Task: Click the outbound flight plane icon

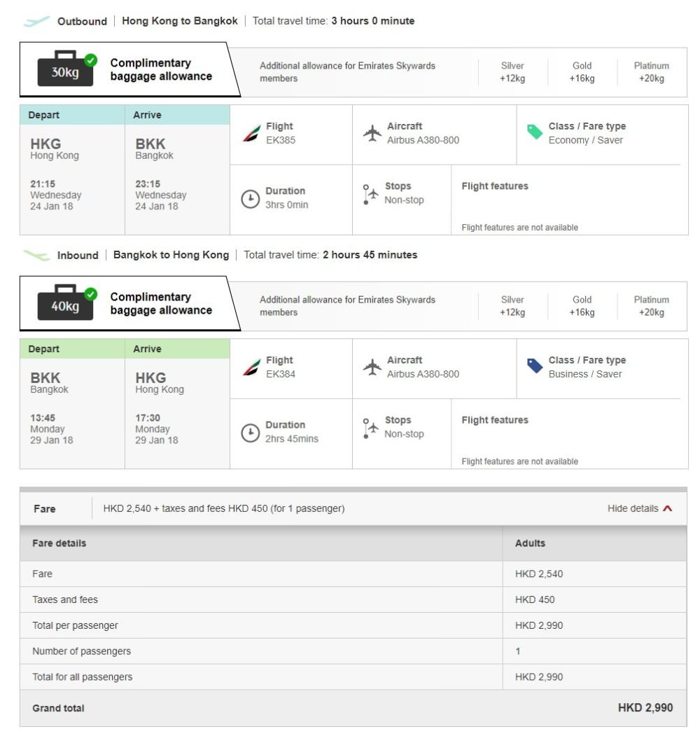Action: [36, 21]
